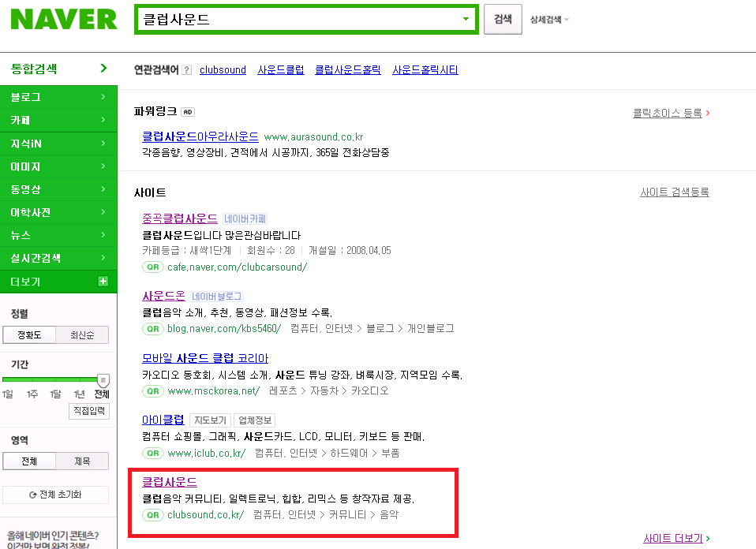756x549 pixels.
Task: Click the related search link 사운드클럽
Action: tap(281, 70)
